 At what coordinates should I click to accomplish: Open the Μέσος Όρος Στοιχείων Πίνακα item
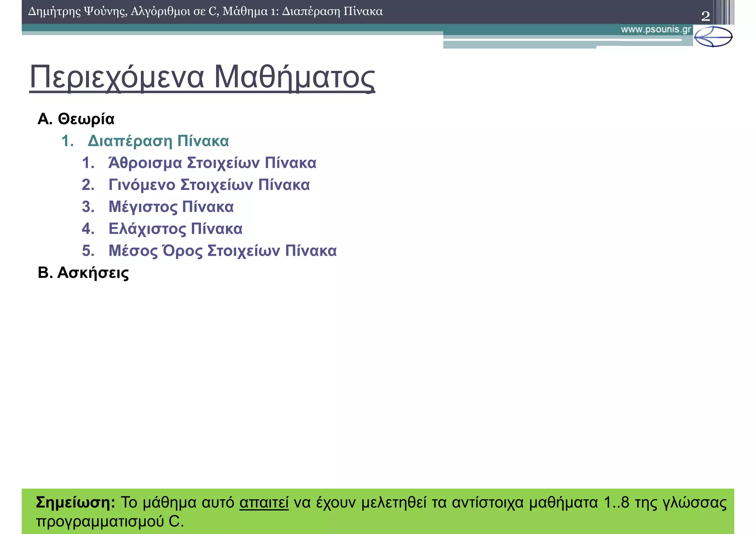(222, 251)
